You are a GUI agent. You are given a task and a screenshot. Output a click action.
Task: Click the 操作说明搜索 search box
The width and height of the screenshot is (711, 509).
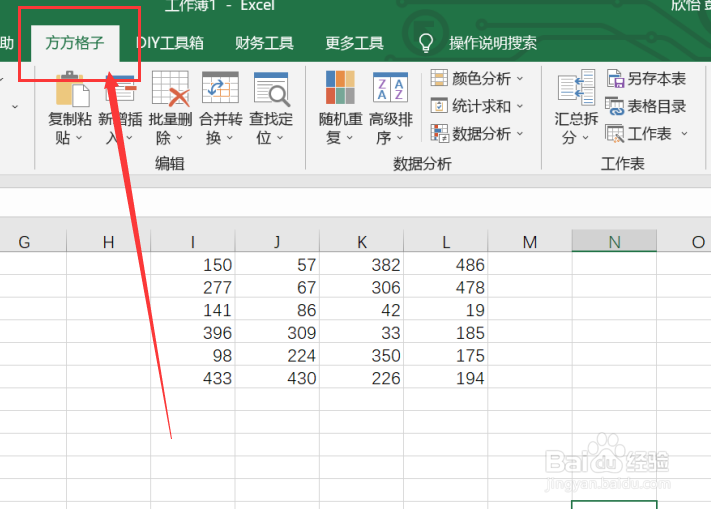click(x=492, y=43)
